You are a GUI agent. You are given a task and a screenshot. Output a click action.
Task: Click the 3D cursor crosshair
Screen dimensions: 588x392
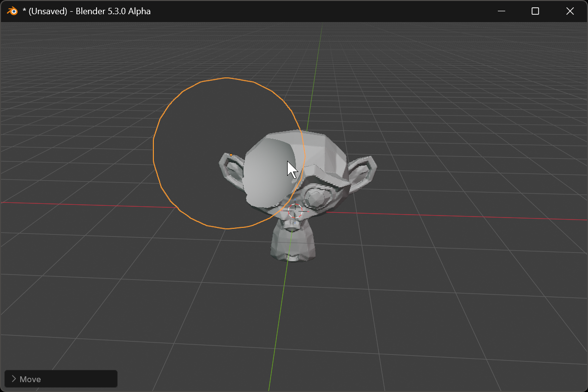[295, 211]
